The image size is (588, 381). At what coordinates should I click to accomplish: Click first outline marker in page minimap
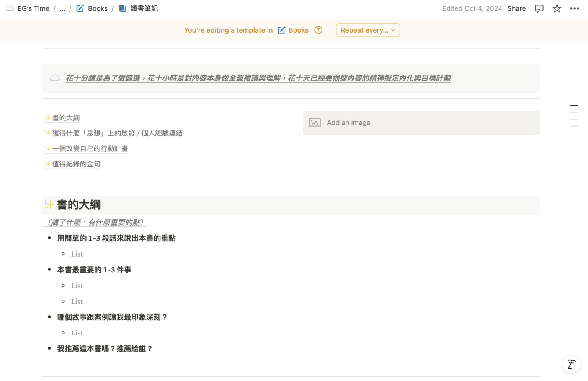(x=574, y=106)
